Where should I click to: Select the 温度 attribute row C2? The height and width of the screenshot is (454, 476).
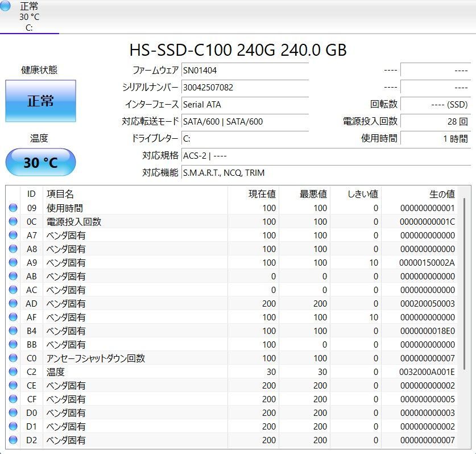(232, 372)
